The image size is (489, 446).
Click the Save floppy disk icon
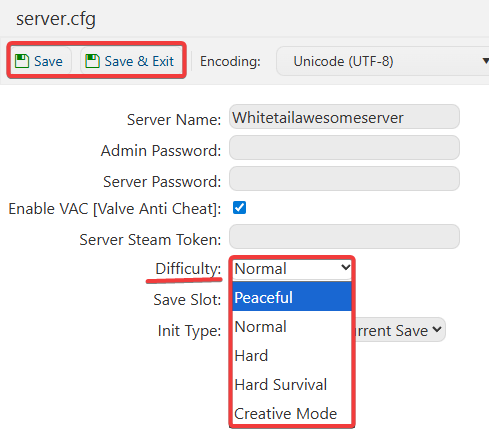22,61
